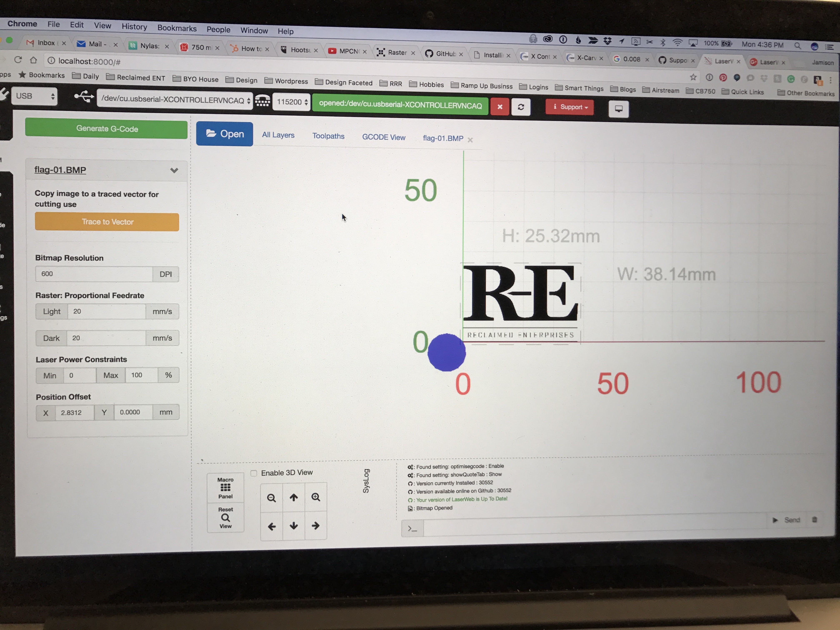Click the Y position offset field

pos(133,412)
